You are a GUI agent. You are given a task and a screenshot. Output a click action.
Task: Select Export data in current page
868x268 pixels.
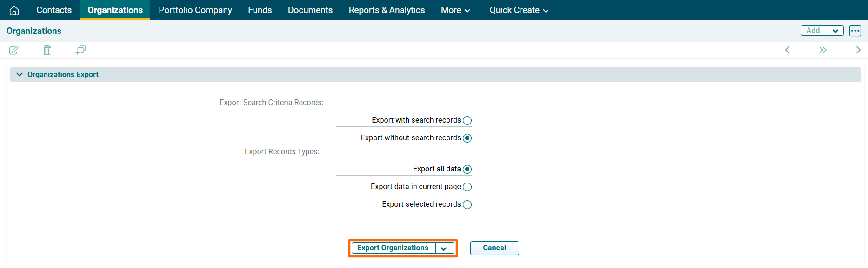click(x=467, y=187)
